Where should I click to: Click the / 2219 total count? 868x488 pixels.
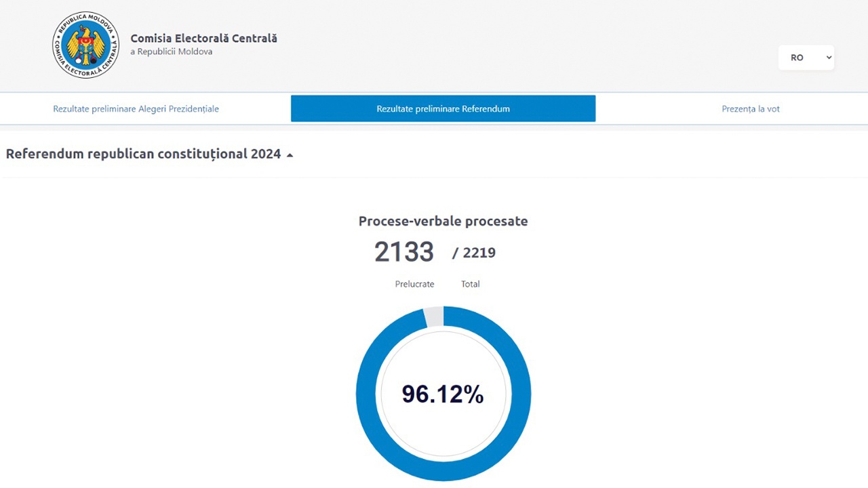point(474,253)
